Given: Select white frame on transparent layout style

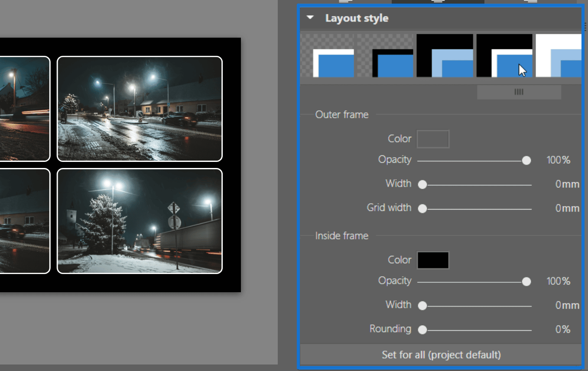Looking at the screenshot, I should pyautogui.click(x=327, y=56).
